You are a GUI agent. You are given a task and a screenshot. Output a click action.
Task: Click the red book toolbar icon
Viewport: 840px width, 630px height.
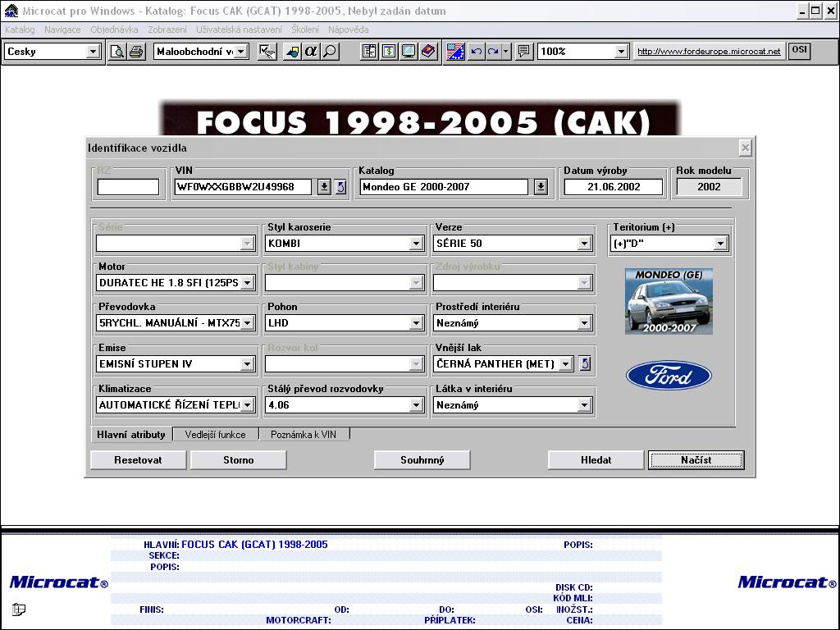(427, 52)
